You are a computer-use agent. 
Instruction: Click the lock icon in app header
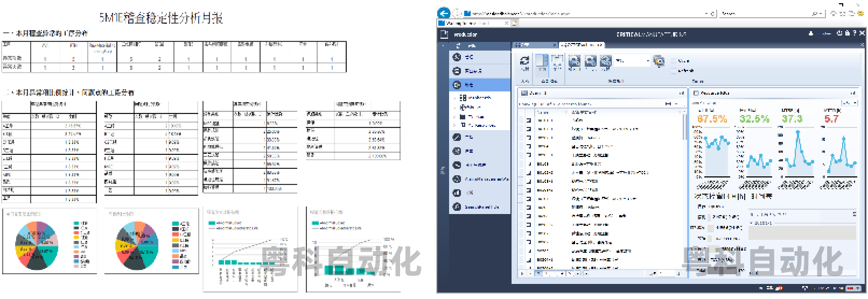pyautogui.click(x=848, y=34)
